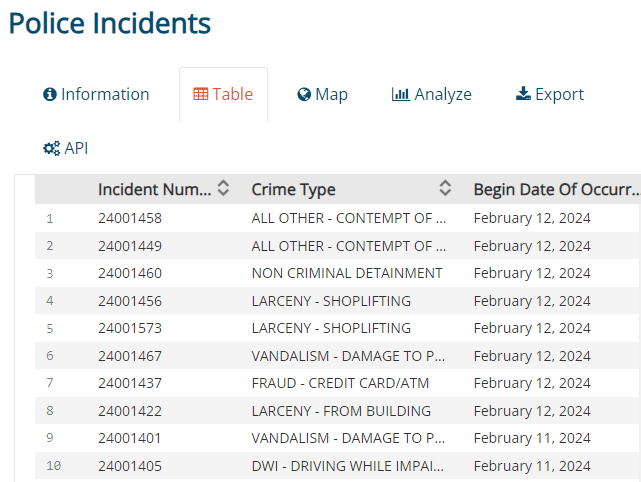Screen dimensions: 641x482
Task: Sort by Incident Number column arrows
Action: click(224, 188)
